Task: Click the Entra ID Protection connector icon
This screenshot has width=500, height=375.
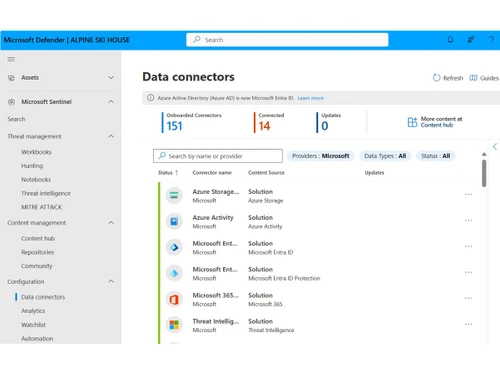Action: (x=174, y=273)
